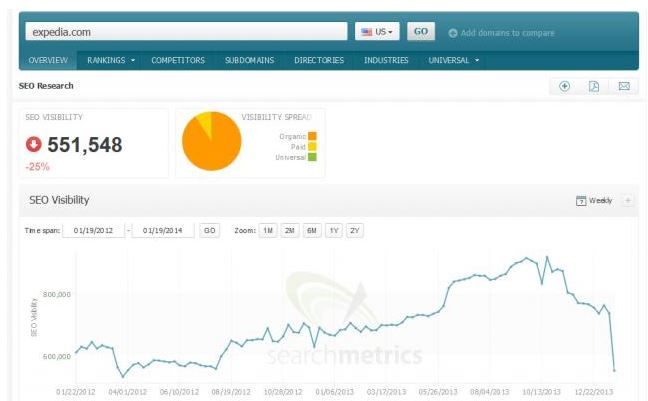Click the 551,548 SEO visibility value
The width and height of the screenshot is (648, 401).
coord(85,145)
